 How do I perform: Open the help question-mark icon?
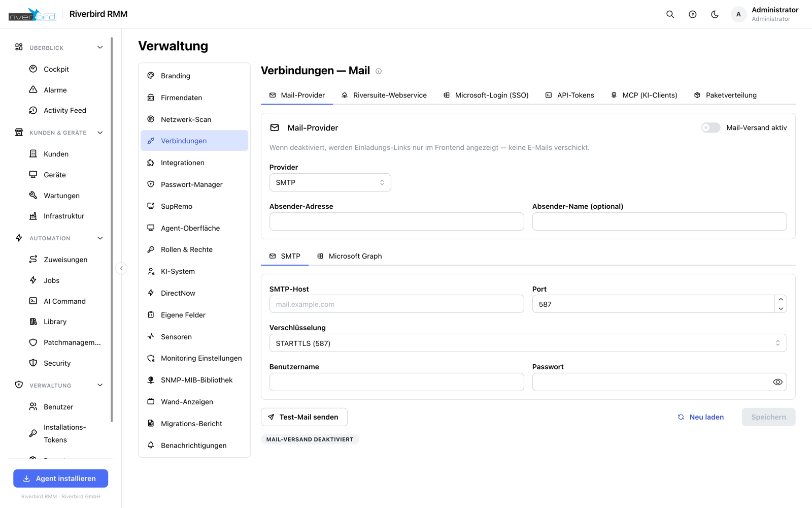692,14
